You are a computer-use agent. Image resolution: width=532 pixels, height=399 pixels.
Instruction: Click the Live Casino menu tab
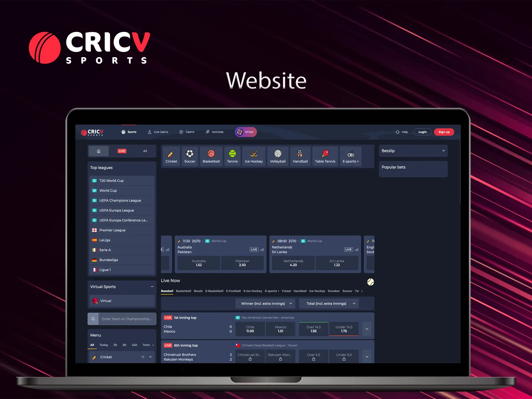tap(160, 132)
